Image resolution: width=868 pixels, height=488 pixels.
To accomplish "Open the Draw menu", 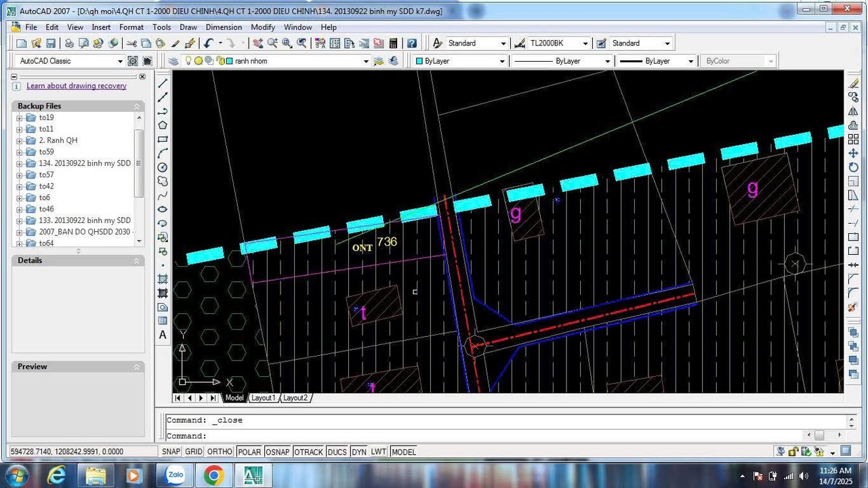I will point(188,27).
